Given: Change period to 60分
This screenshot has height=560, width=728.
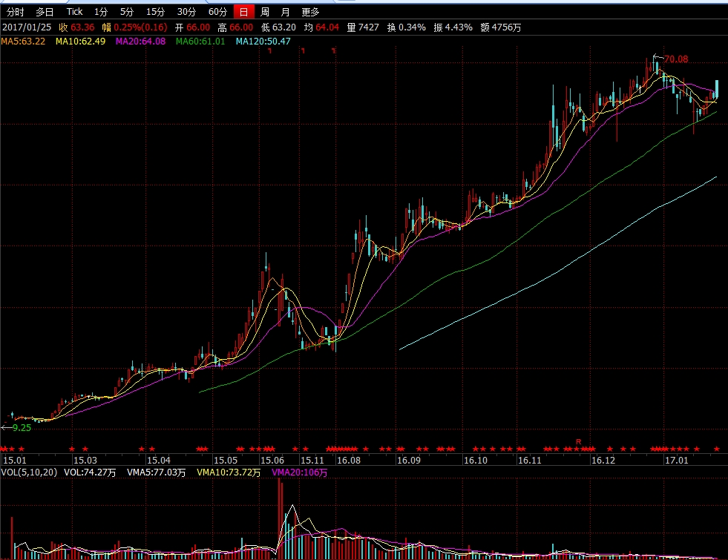Looking at the screenshot, I should [217, 12].
